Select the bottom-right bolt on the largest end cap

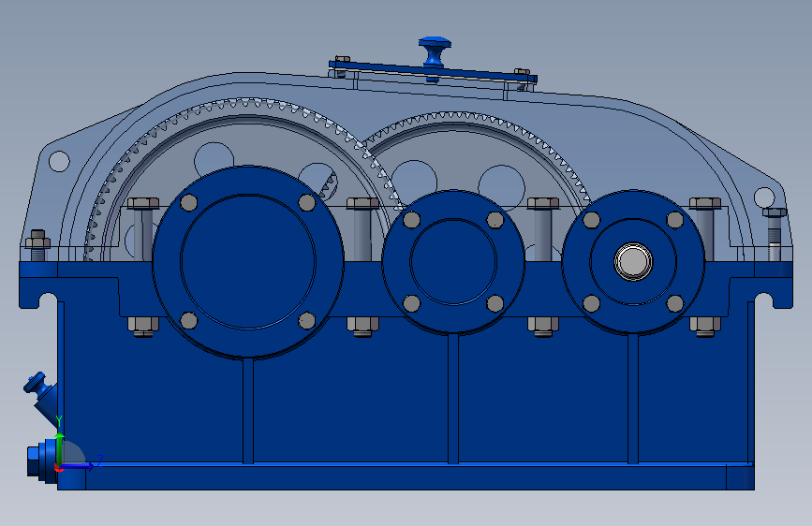306,320
